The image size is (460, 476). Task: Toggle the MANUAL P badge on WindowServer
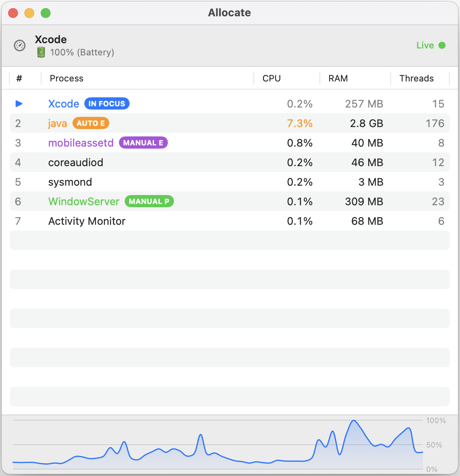click(149, 202)
